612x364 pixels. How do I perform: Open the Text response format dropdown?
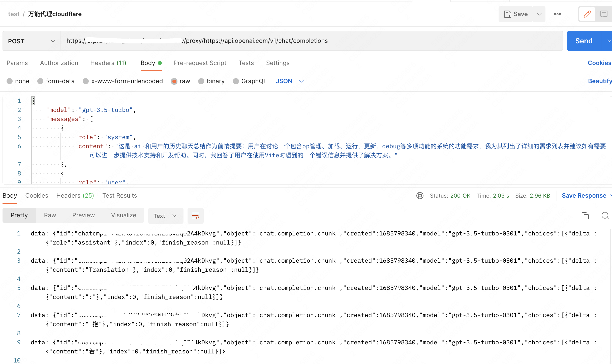165,216
